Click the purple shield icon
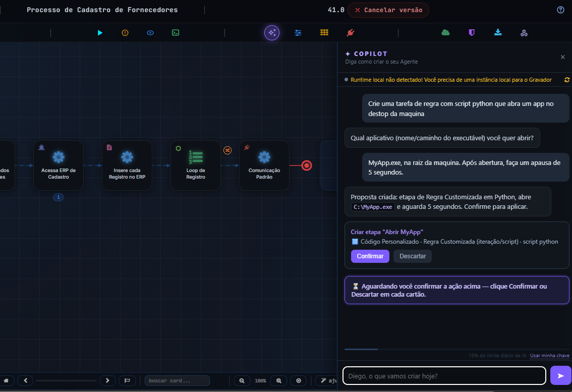The image size is (572, 392). (x=472, y=33)
